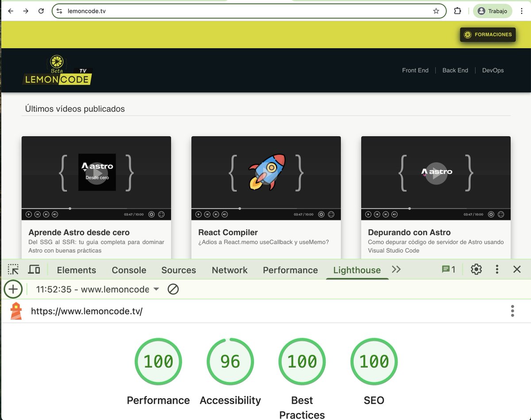531x420 pixels.
Task: Switch to the Network tab
Action: pos(230,270)
